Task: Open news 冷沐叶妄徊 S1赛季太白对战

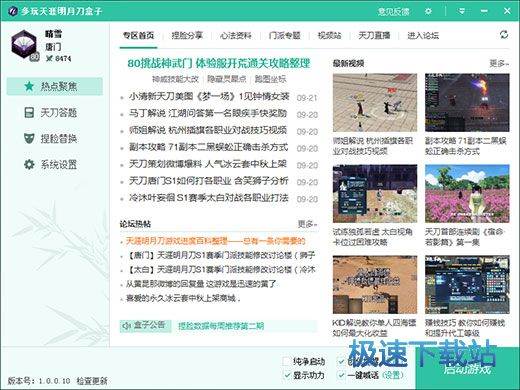Action: click(x=209, y=198)
